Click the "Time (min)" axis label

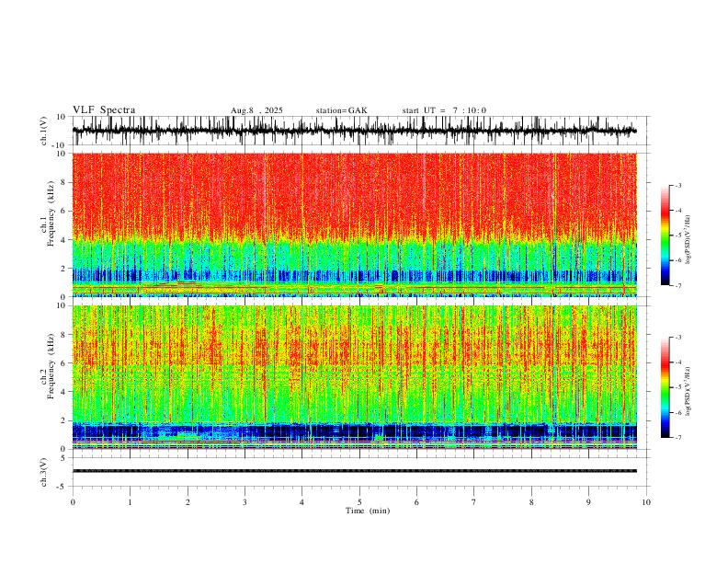[368, 511]
